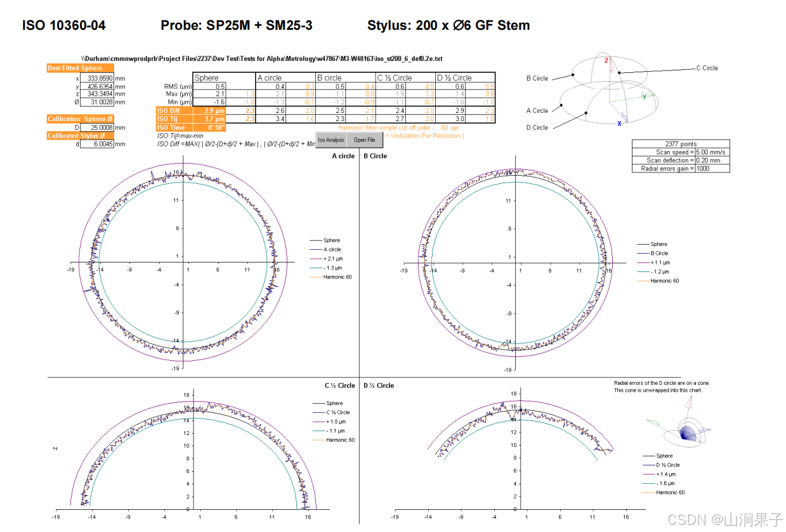Screen dimensions: 786x532
Task: Click the A circle chart title
Action: tap(343, 156)
